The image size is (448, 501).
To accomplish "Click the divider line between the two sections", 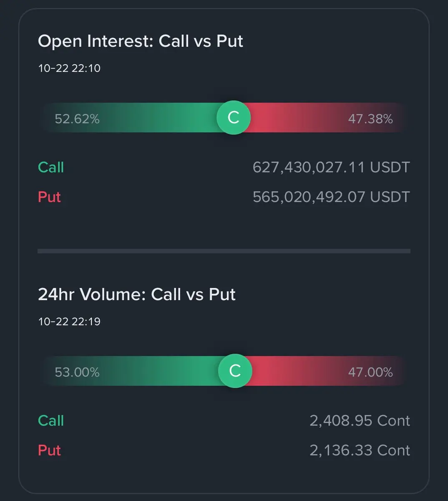I will pyautogui.click(x=224, y=251).
